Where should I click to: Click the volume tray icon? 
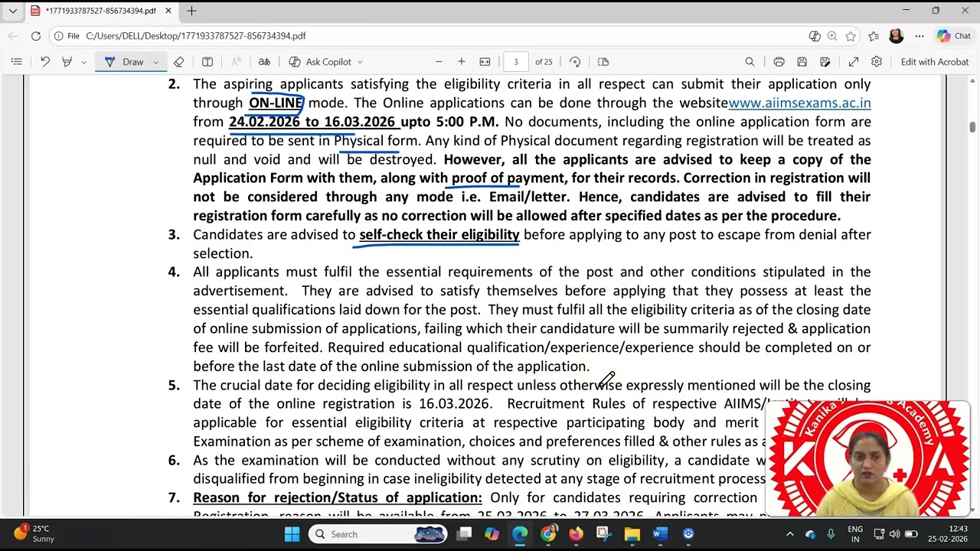tap(895, 534)
